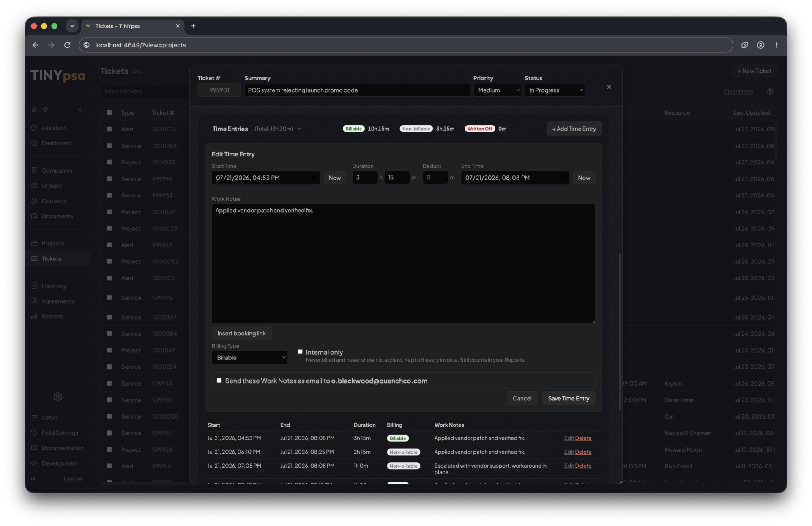812x526 pixels.
Task: Click the lock icon above the sidebar menu
Action: [x=34, y=109]
